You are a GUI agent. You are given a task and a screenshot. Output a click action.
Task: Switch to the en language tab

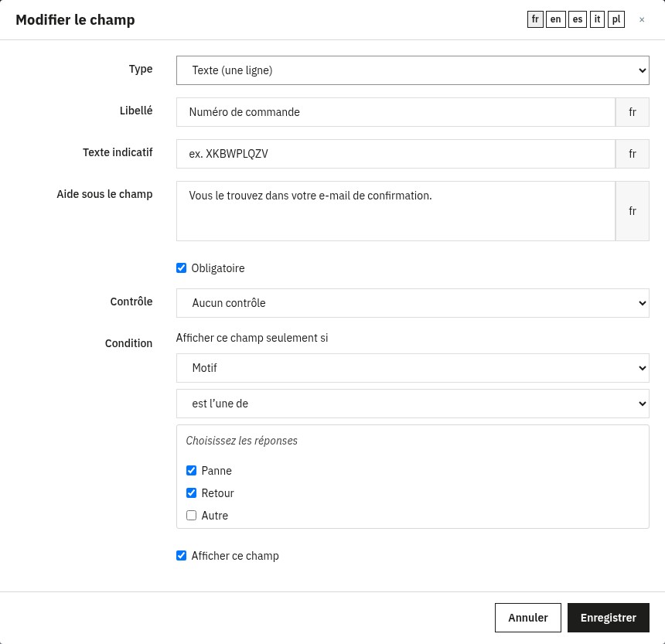click(x=555, y=19)
